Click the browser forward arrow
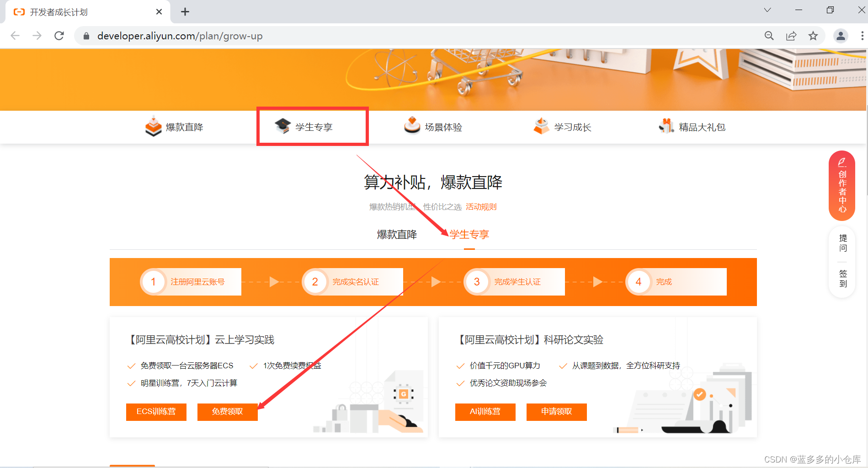Screen dimensions: 868x468 pyautogui.click(x=37, y=36)
